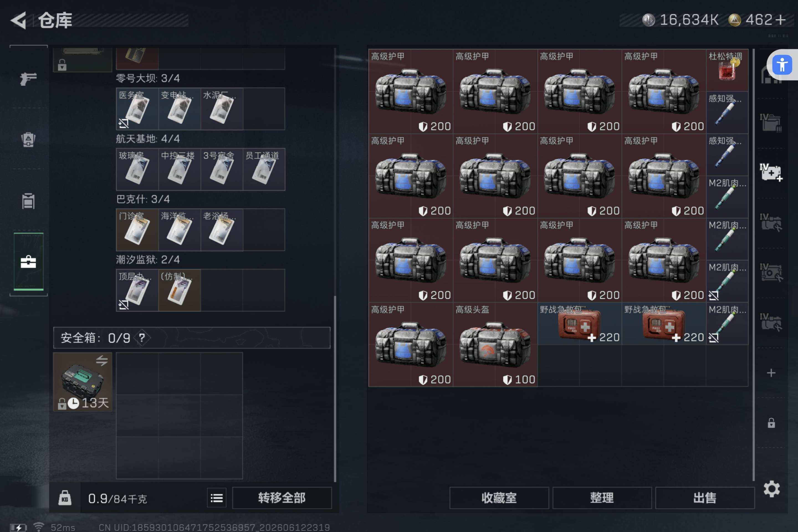Select the 门诊室 key card
The image size is (798, 532).
tap(137, 230)
